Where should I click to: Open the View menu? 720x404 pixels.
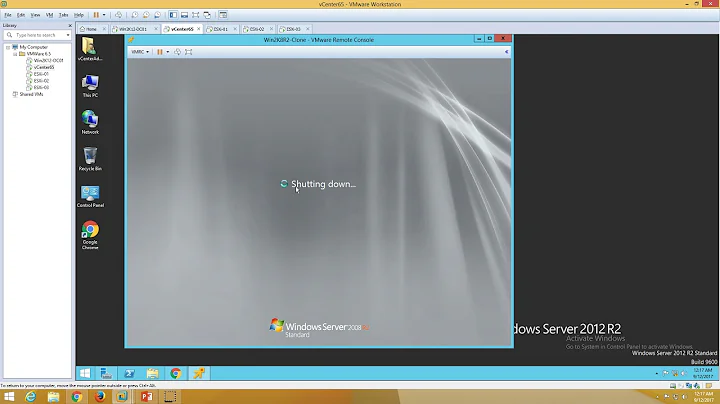tap(35, 15)
